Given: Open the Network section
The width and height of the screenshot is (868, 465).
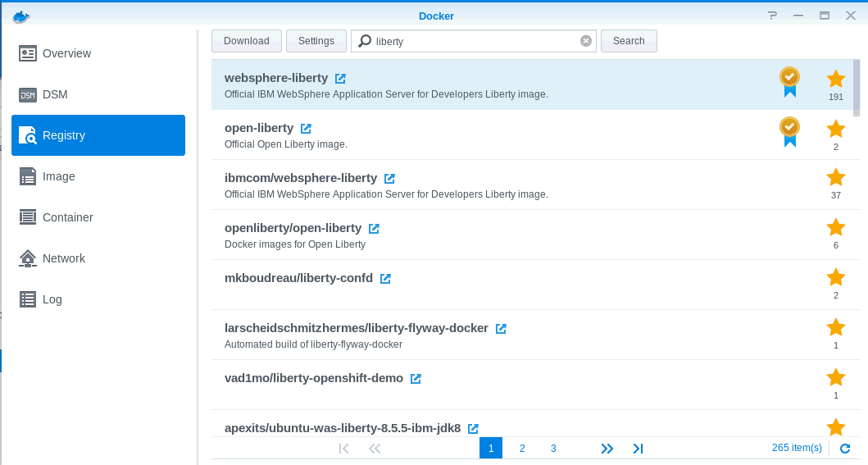Looking at the screenshot, I should click(63, 258).
